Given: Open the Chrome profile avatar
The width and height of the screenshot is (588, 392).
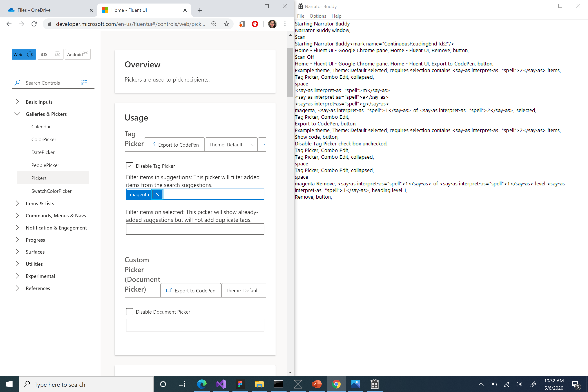Looking at the screenshot, I should (x=272, y=24).
